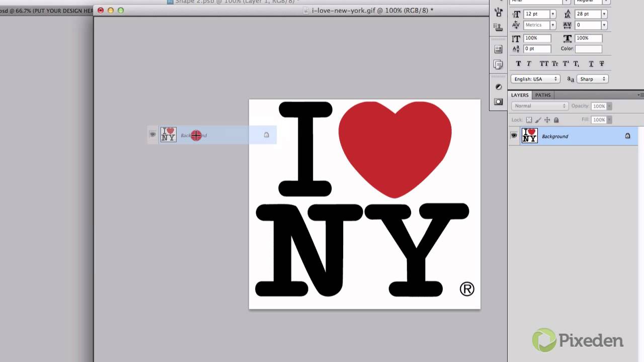Viewport: 644px width, 362px height.
Task: Close the i-love-new-york.gif window
Action: coord(101,10)
